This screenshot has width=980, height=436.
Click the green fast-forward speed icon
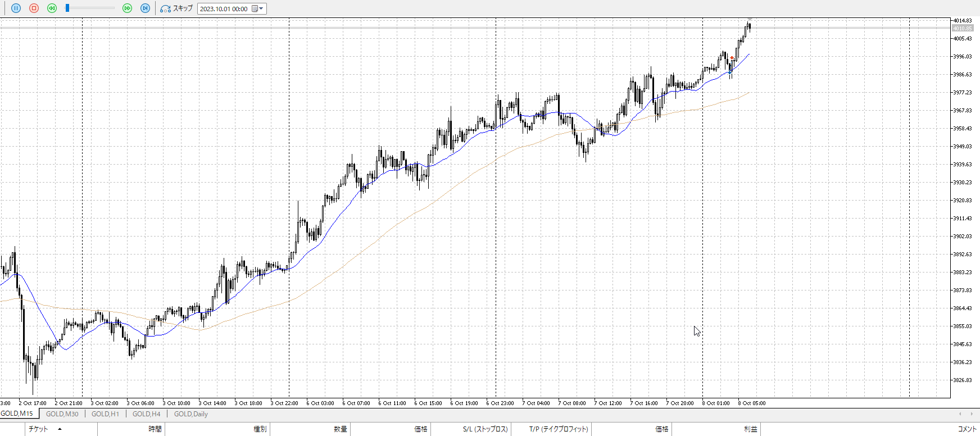[x=127, y=8]
